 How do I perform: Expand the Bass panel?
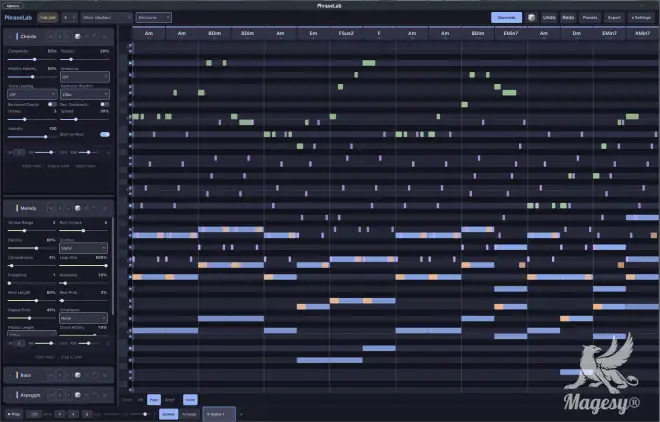[x=10, y=375]
